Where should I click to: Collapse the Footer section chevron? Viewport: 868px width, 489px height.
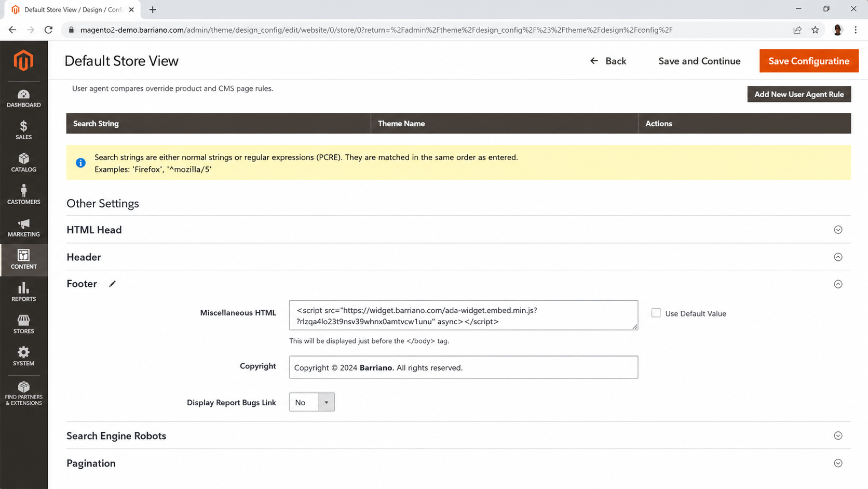838,284
